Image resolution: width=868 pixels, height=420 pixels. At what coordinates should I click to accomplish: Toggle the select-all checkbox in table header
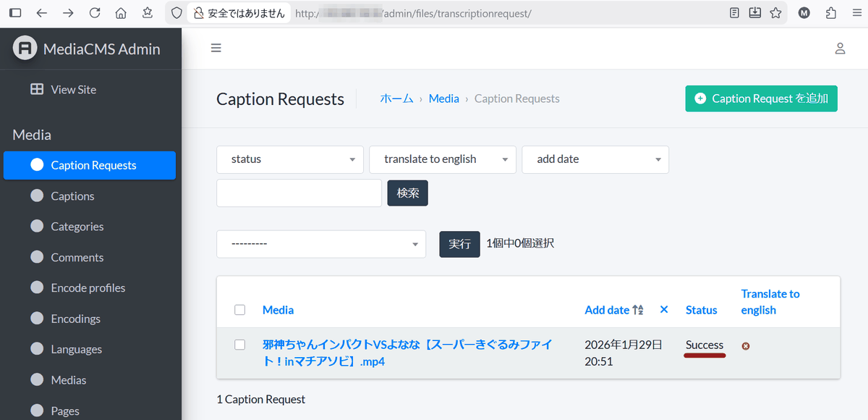coord(240,310)
